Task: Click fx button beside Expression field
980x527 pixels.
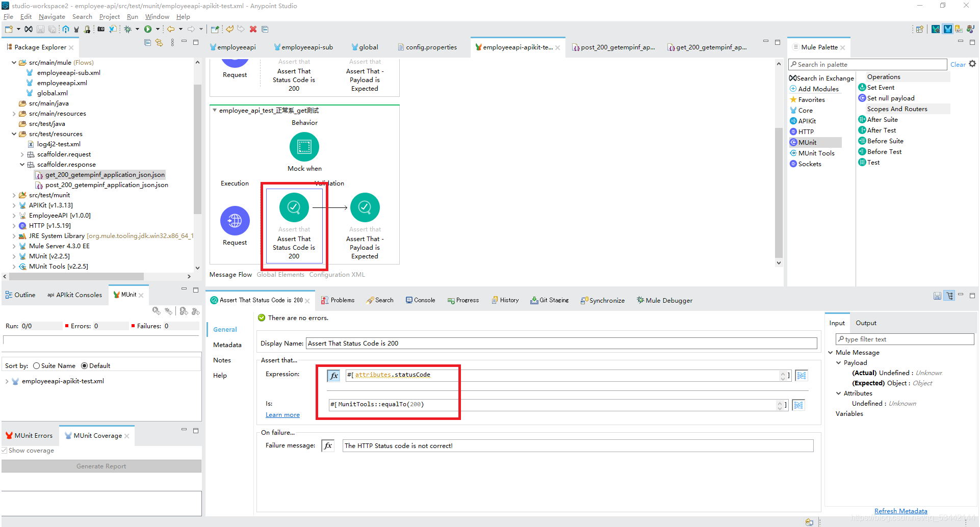Action: pyautogui.click(x=333, y=376)
